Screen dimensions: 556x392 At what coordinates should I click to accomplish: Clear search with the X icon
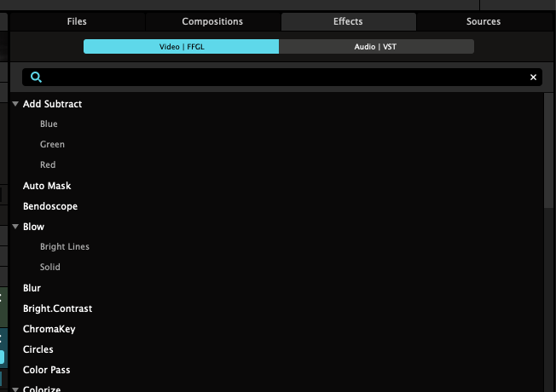click(x=533, y=78)
